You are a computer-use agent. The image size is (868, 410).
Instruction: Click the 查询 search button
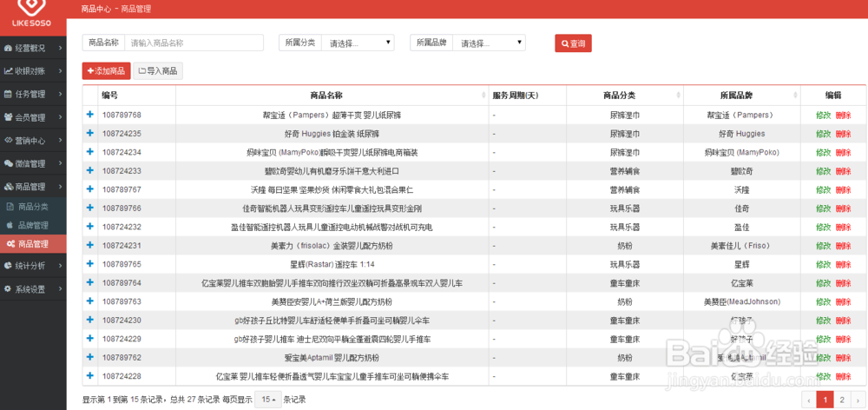coord(573,43)
